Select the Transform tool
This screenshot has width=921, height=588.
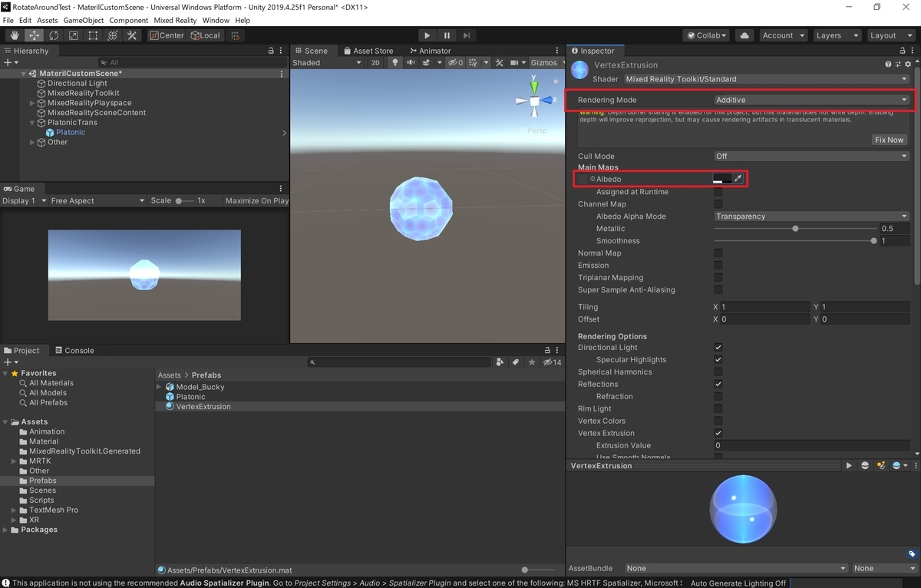(x=112, y=35)
